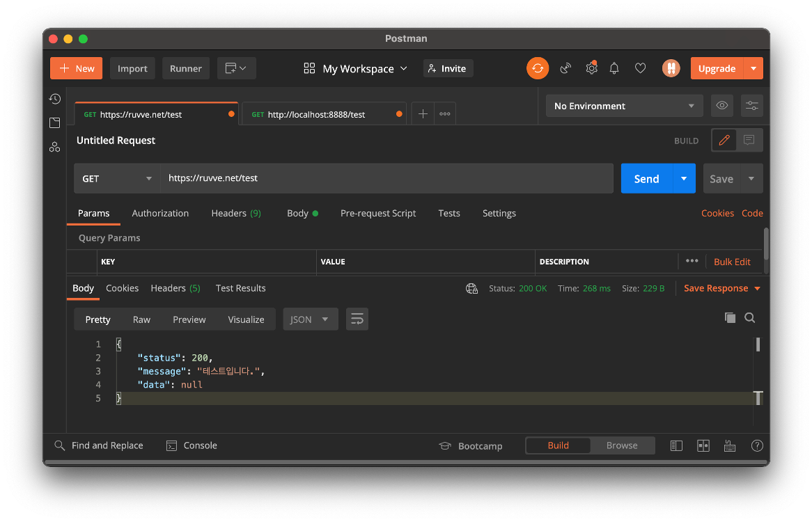Open the help question-mark icon
Screen dimensions: 812x522
pyautogui.click(x=757, y=446)
